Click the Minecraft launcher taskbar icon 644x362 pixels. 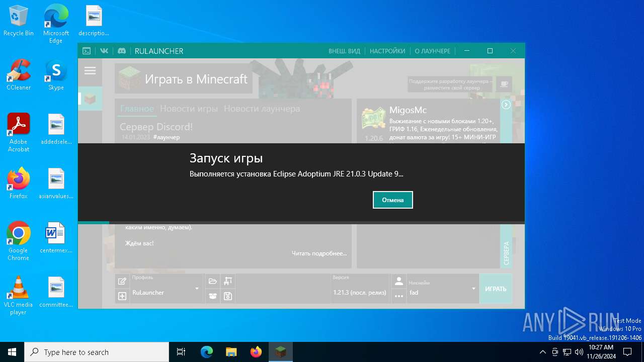pos(280,352)
